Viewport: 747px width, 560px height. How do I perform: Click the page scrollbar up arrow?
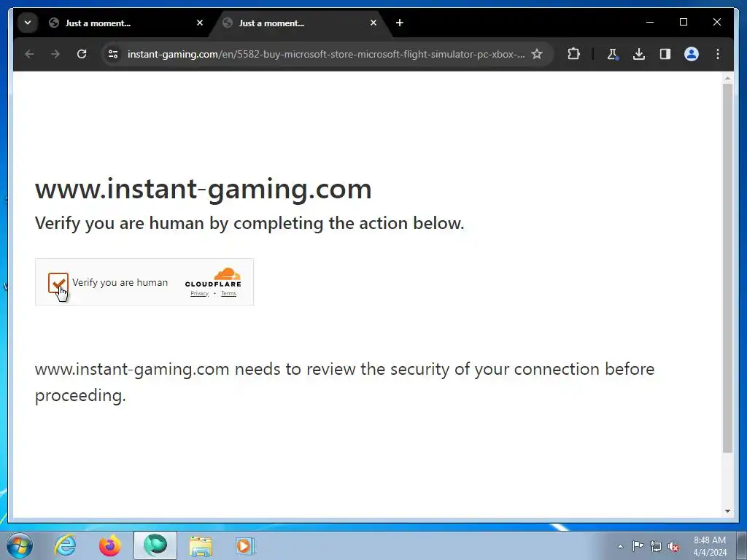pos(727,78)
